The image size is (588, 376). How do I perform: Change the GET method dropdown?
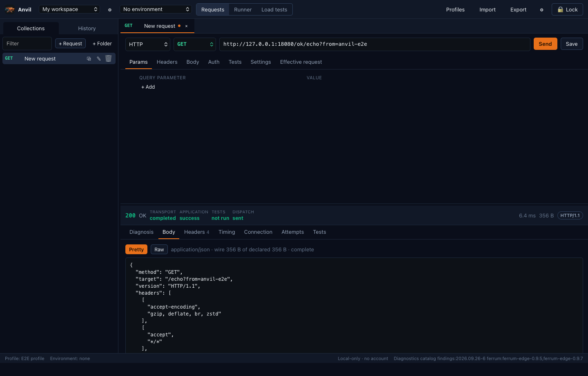[x=195, y=44]
